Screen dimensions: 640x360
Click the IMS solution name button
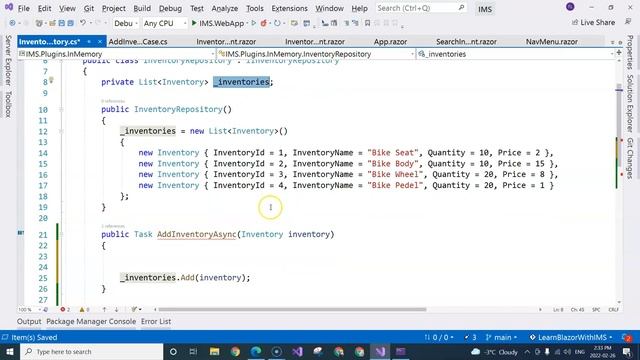point(484,9)
